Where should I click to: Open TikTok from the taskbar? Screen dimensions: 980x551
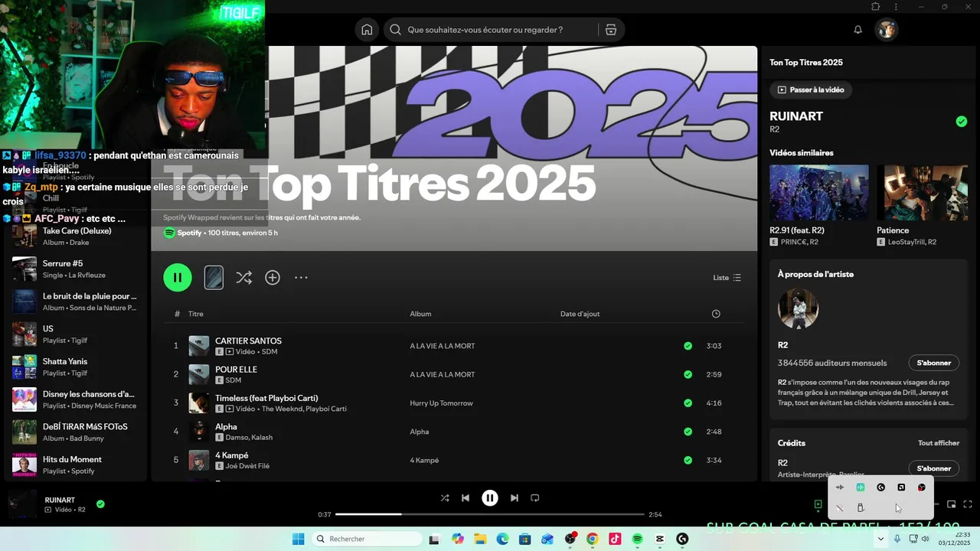click(x=615, y=539)
